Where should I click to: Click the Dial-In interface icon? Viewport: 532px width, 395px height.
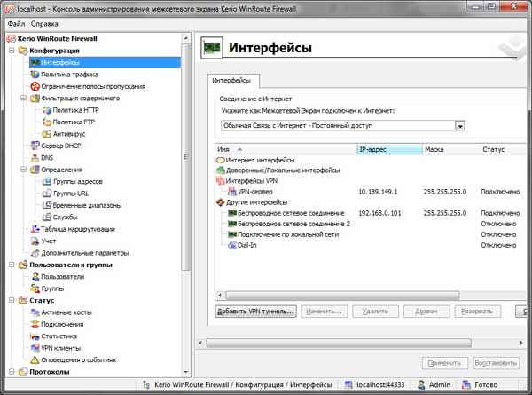[x=232, y=245]
